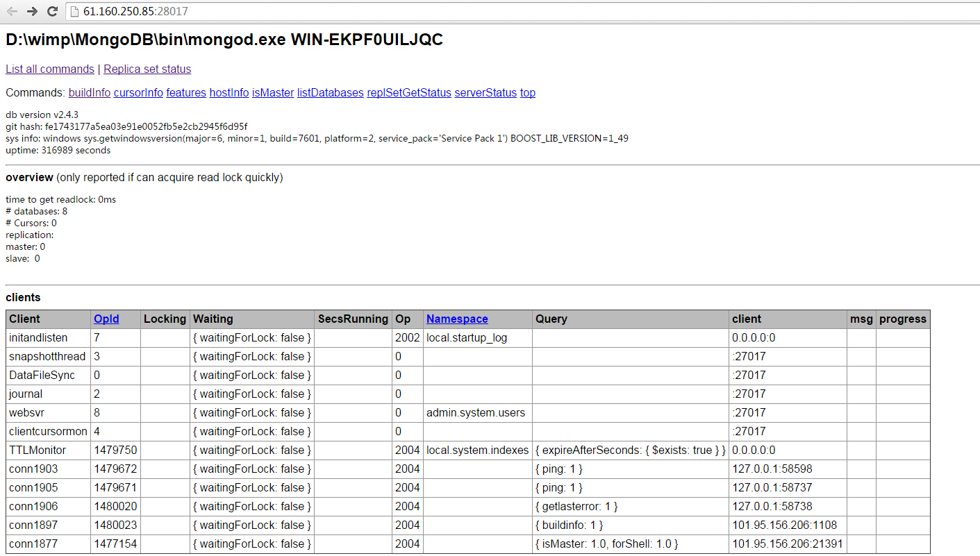Click the isMaster forShell query cell
The height and width of the screenshot is (556, 980).
[631, 544]
